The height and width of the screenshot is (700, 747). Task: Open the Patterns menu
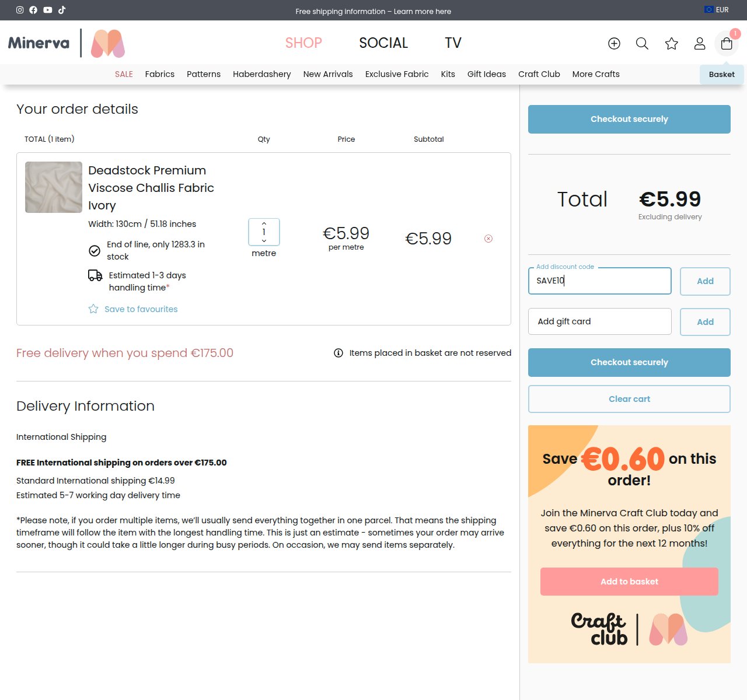(x=204, y=74)
